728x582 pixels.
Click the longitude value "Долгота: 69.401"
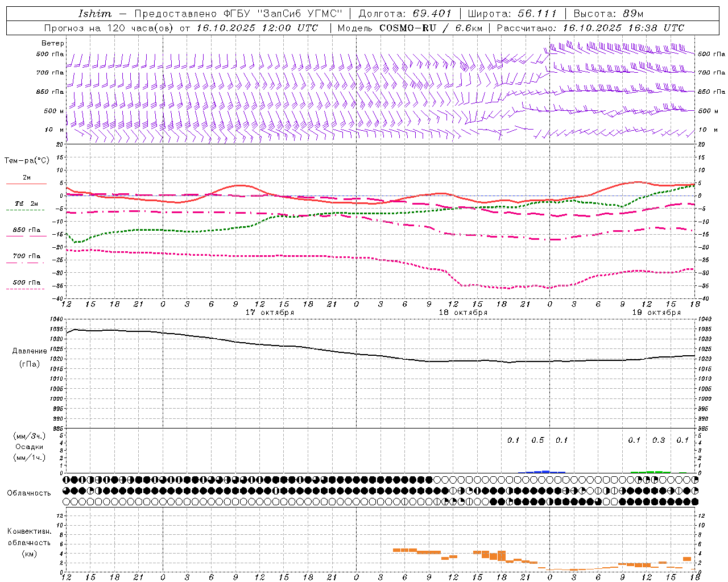tap(405, 14)
